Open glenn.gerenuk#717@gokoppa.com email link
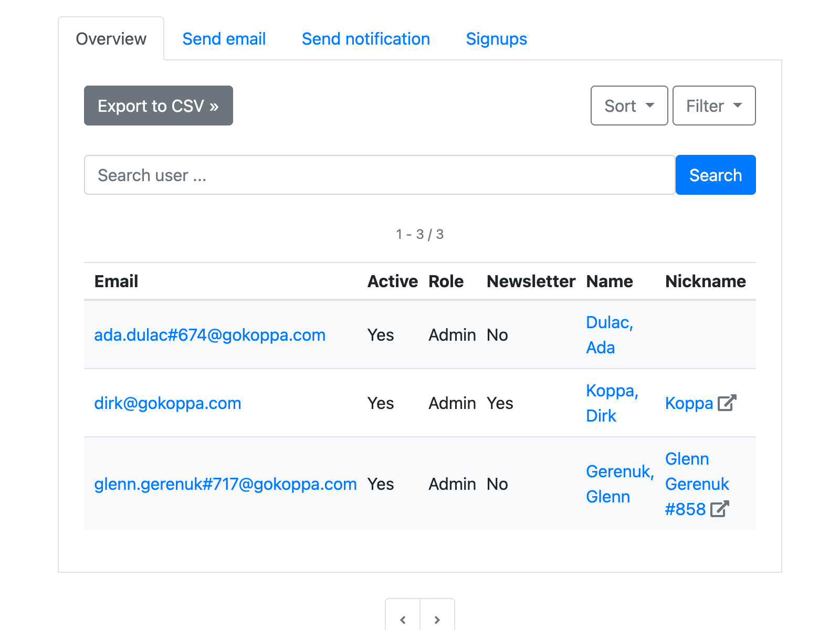 (225, 484)
